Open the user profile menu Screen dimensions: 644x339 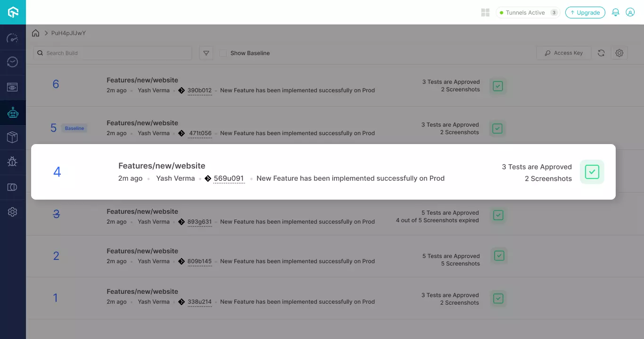pos(630,13)
